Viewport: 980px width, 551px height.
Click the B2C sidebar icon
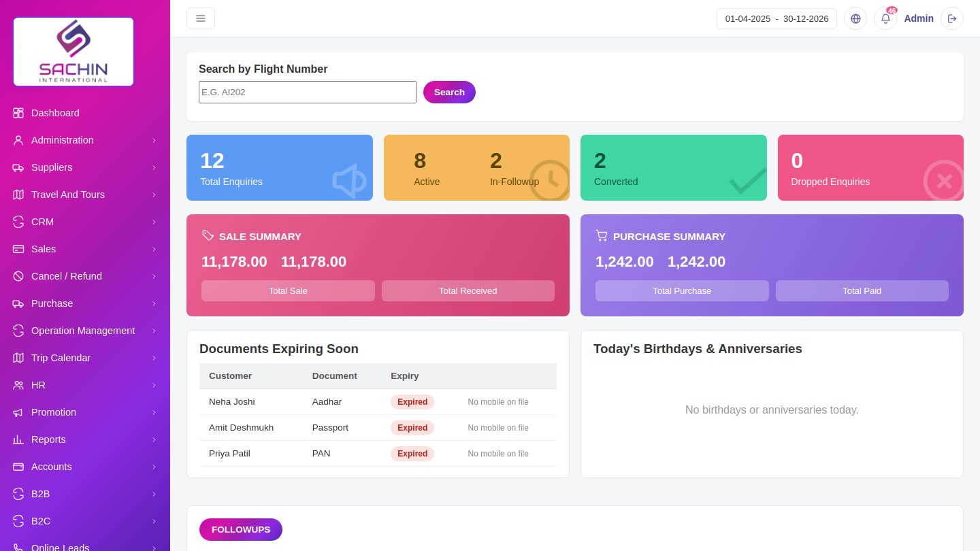(x=18, y=521)
